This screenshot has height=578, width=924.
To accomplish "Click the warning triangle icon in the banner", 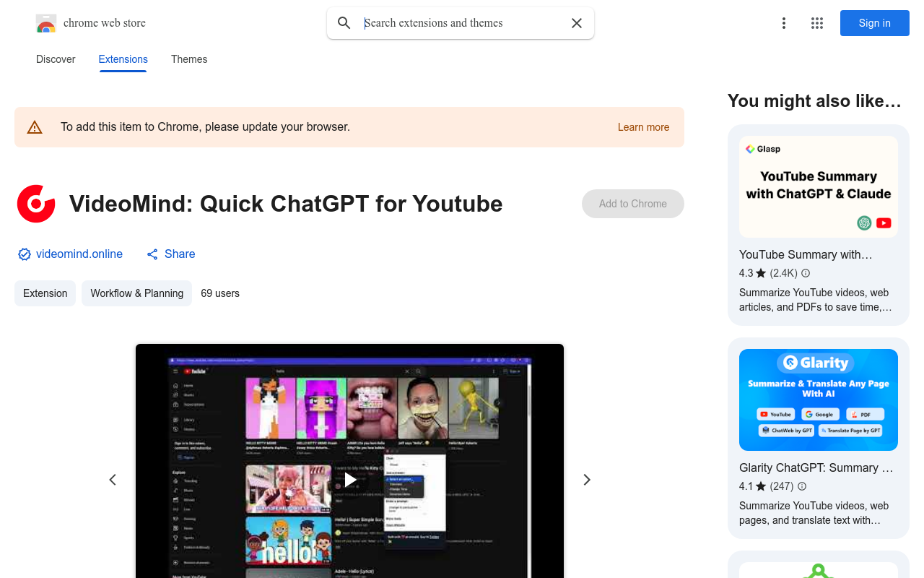I will [35, 127].
